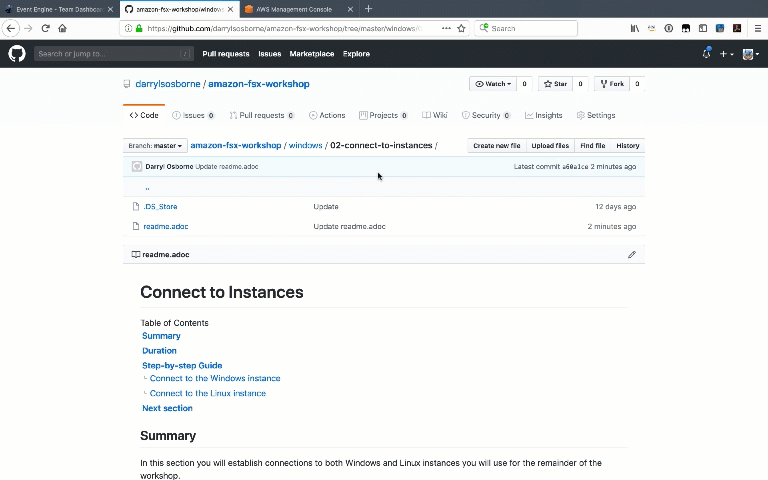
Task: Open Pull requests in top navigation
Action: 226,54
